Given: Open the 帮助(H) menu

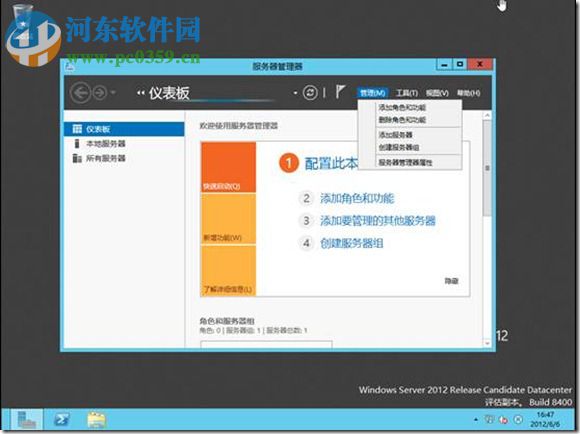Looking at the screenshot, I should coord(468,93).
